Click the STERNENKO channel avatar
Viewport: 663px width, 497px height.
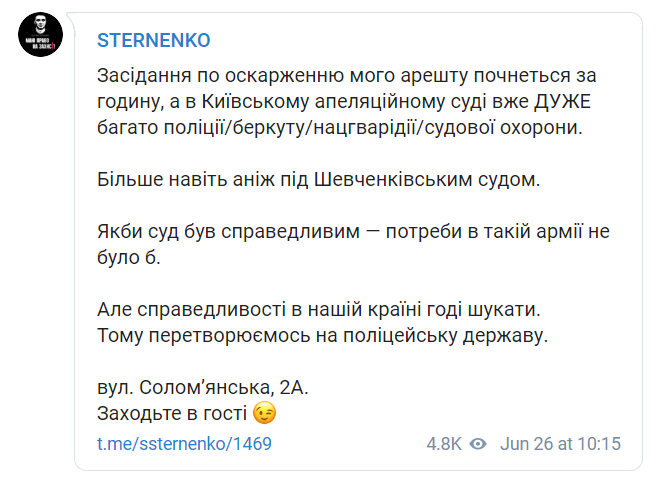[x=38, y=40]
